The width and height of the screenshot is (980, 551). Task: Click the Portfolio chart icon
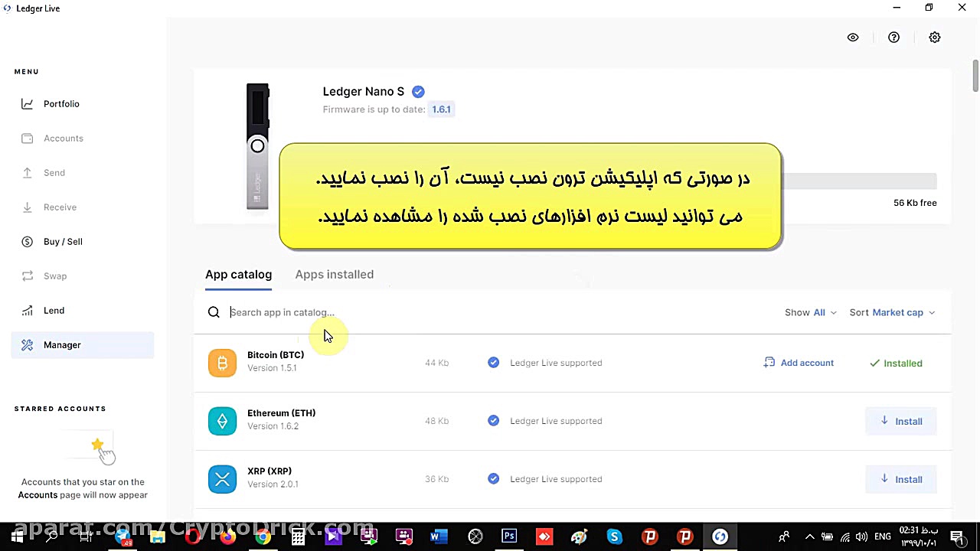tap(27, 104)
